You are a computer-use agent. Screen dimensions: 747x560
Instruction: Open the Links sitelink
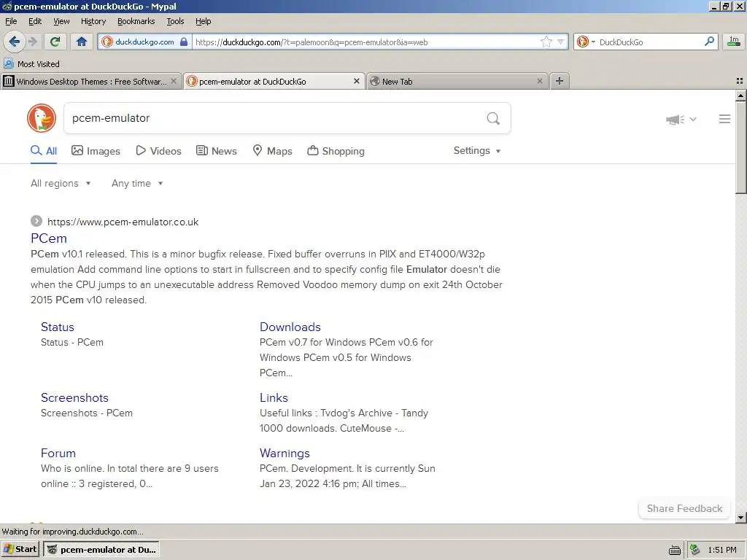pyautogui.click(x=274, y=397)
